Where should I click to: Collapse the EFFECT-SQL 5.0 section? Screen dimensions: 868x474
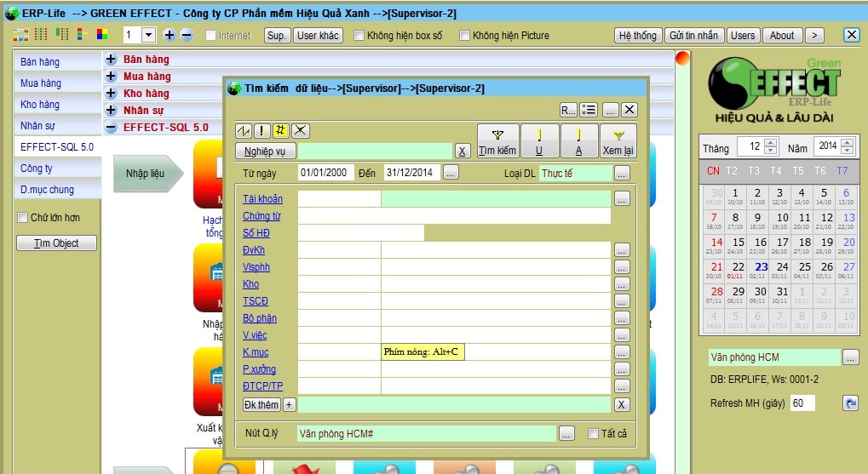[x=111, y=128]
